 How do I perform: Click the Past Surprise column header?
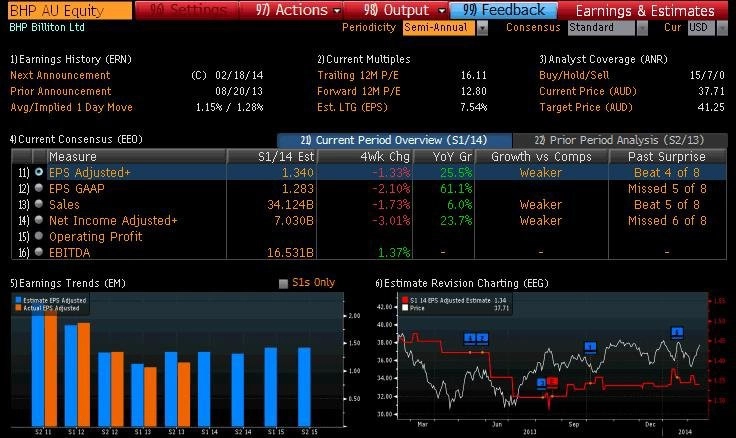click(x=667, y=156)
